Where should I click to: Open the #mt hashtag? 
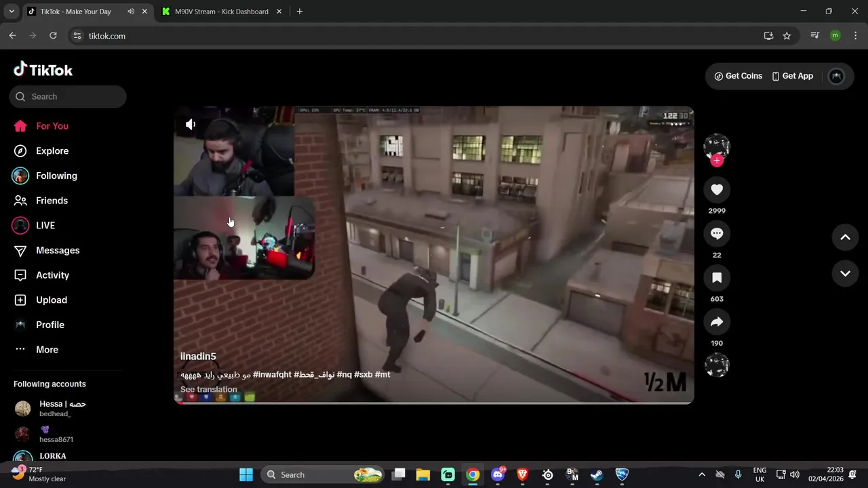pos(382,374)
